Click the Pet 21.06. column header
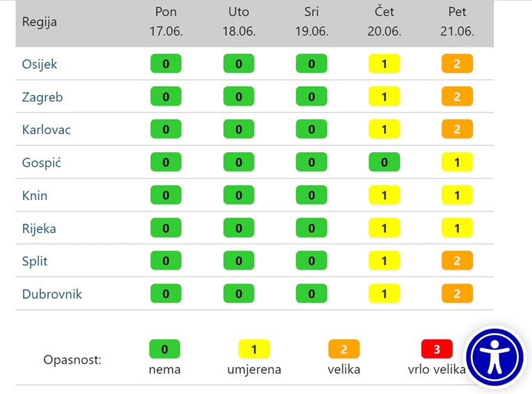This screenshot has height=394, width=532. pos(457,22)
